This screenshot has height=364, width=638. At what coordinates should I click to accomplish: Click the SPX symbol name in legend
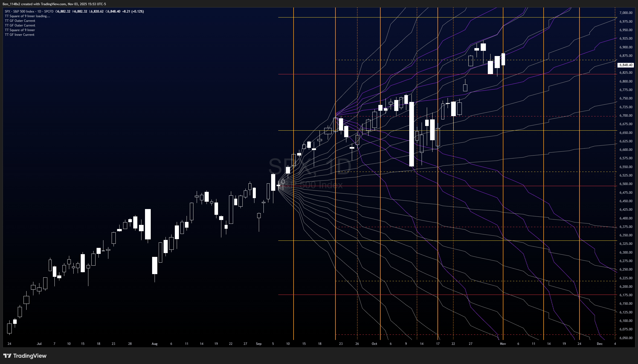8,11
